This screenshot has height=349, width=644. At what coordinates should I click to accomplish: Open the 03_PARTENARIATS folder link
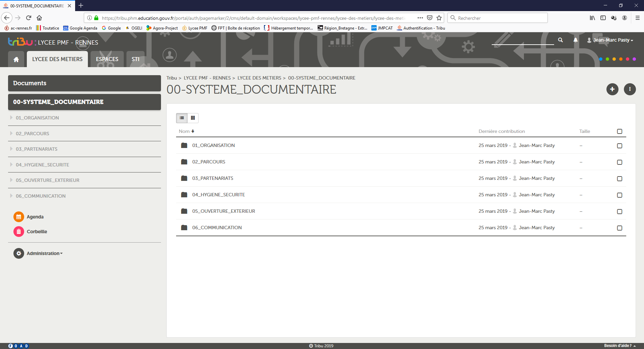coord(213,178)
